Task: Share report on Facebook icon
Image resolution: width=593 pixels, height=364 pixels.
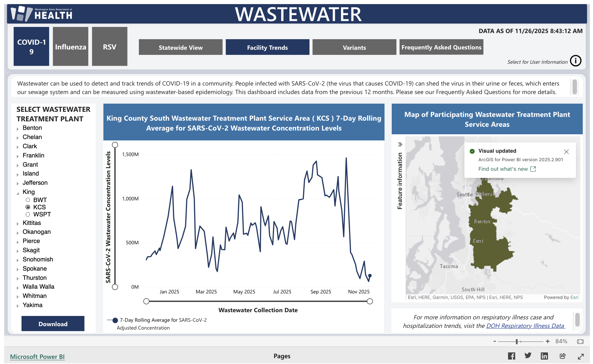Action: tap(511, 356)
